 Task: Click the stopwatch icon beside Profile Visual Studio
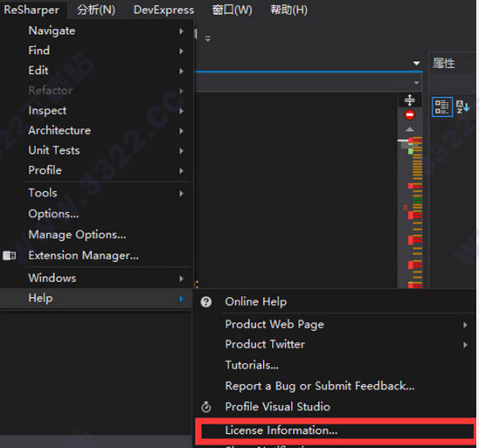pos(206,407)
